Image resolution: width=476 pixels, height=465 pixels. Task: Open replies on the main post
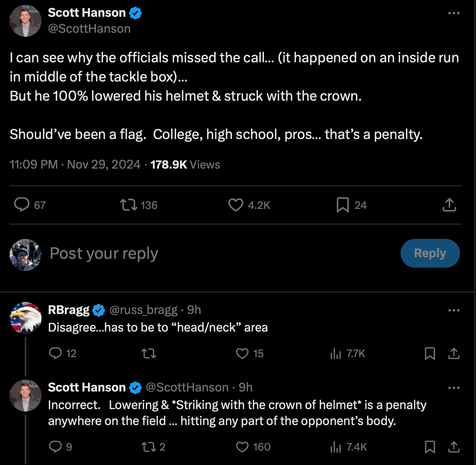point(22,205)
